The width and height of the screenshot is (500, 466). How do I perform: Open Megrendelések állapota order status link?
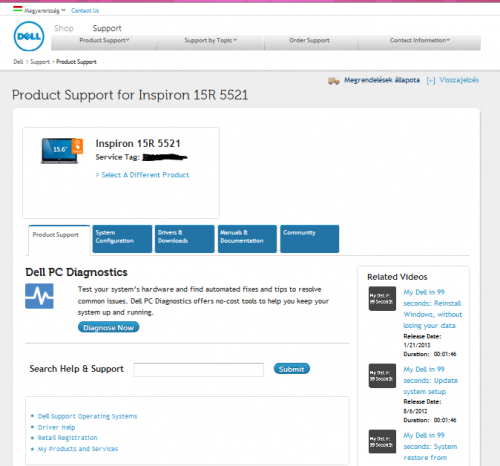(x=382, y=80)
